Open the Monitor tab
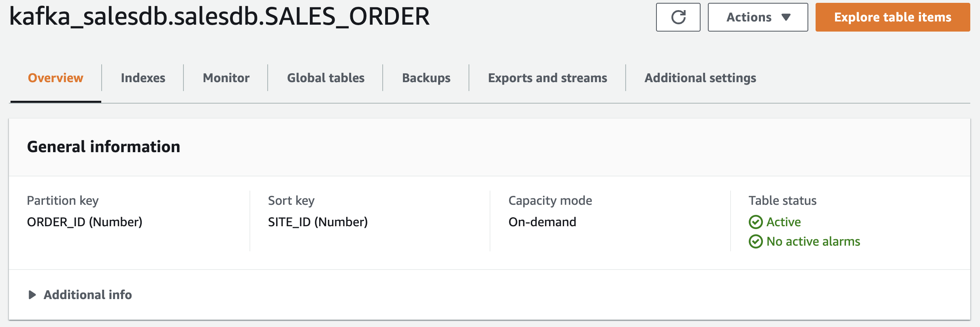Image resolution: width=980 pixels, height=327 pixels. click(x=226, y=78)
